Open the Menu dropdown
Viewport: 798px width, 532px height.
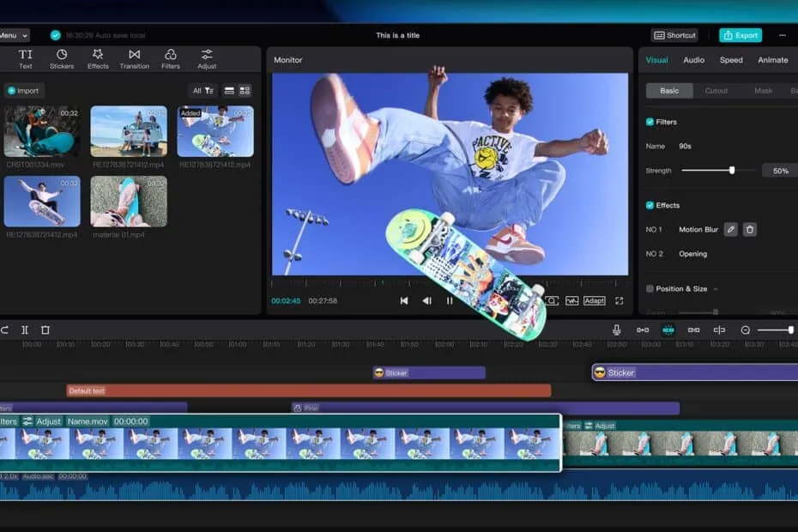click(x=14, y=36)
